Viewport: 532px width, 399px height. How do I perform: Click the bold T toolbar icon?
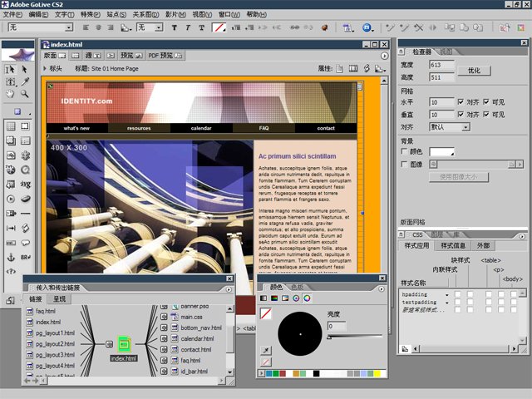point(175,27)
